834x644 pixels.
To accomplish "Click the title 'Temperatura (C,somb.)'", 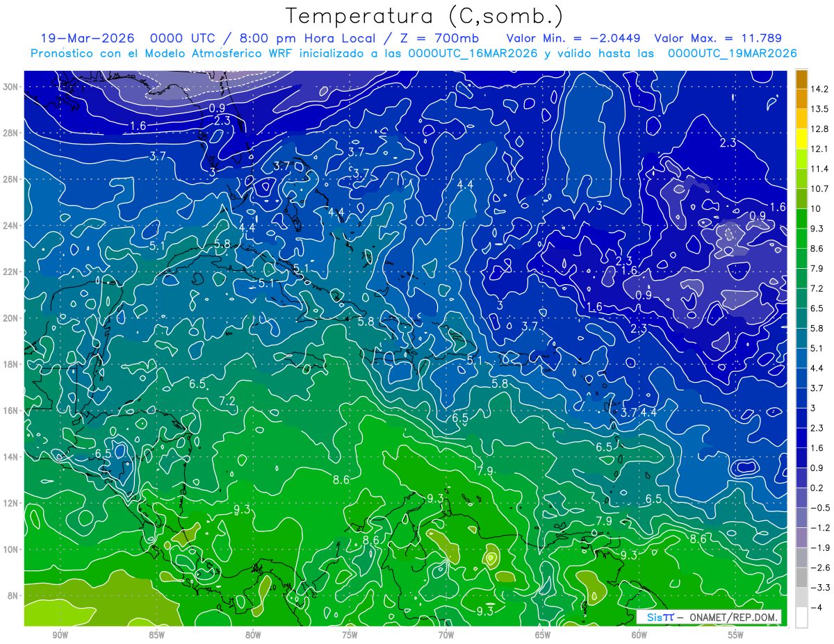I will coord(424,16).
